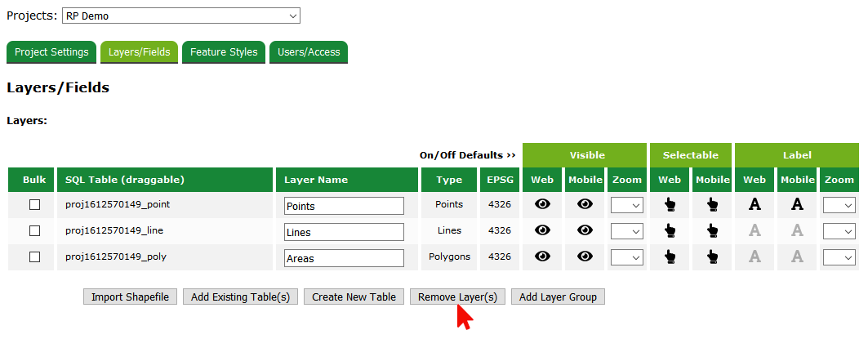The width and height of the screenshot is (868, 339).
Task: Click web selectable hand icon for Points
Action: click(x=670, y=205)
